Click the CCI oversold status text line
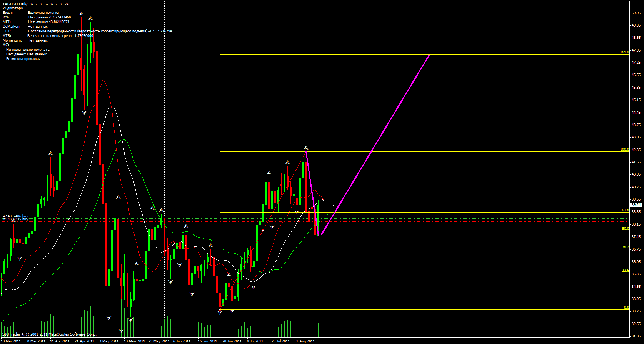Screen dimensions: 644x344 pyautogui.click(x=100, y=31)
